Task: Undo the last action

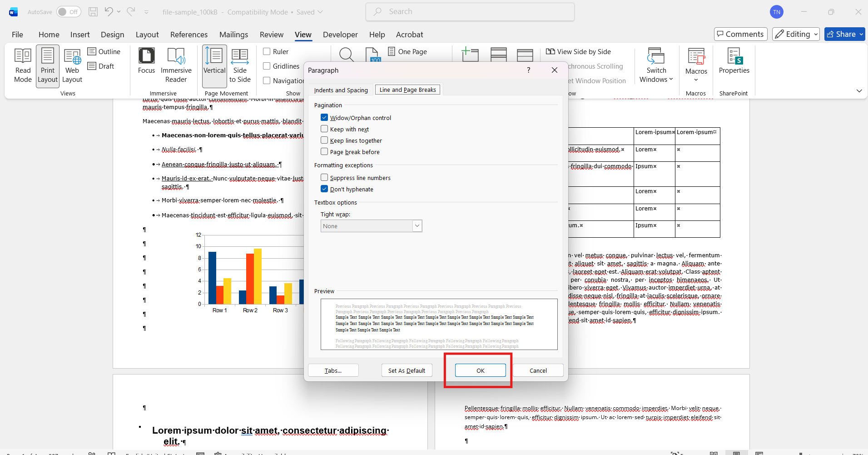Action: [109, 12]
